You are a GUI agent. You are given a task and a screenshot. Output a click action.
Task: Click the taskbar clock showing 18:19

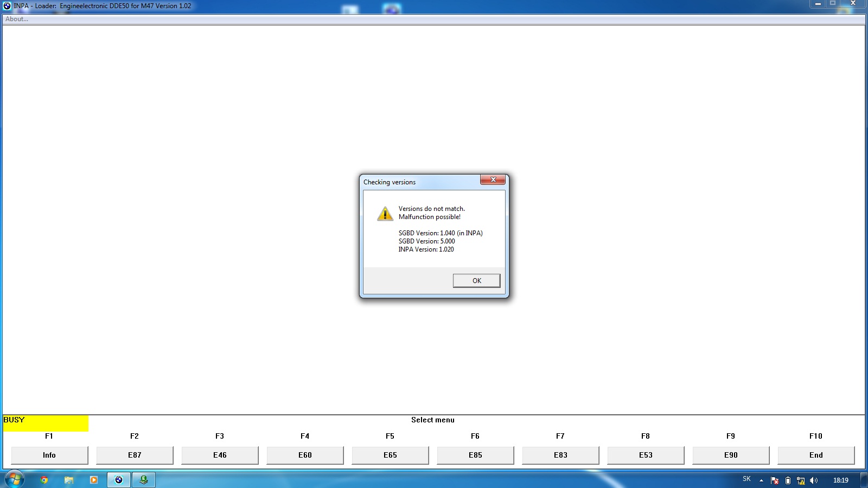[x=840, y=480]
